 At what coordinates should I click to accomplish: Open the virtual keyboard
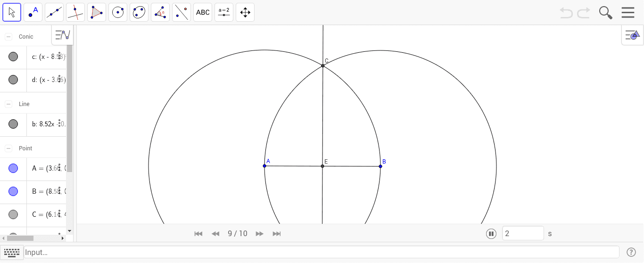[12, 252]
